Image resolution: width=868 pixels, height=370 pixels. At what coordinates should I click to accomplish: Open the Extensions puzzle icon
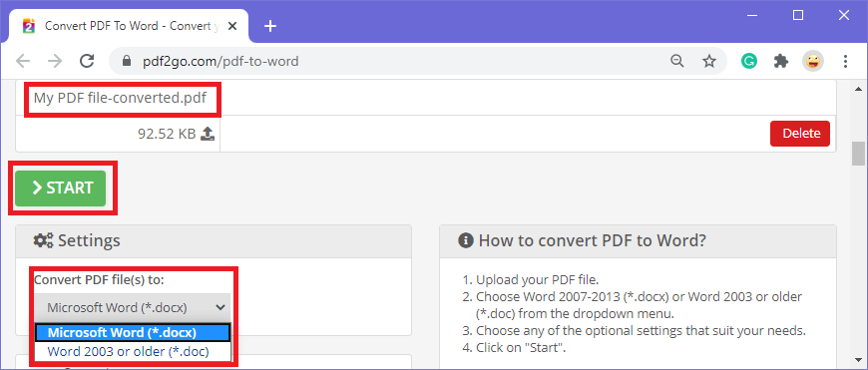[x=781, y=61]
